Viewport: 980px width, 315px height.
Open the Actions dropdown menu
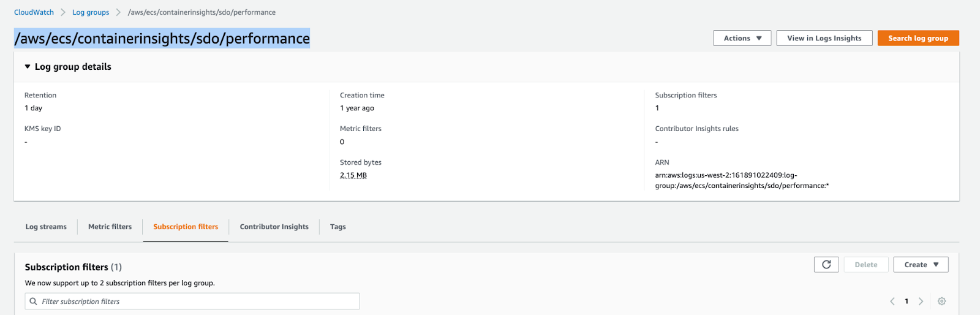pos(742,38)
